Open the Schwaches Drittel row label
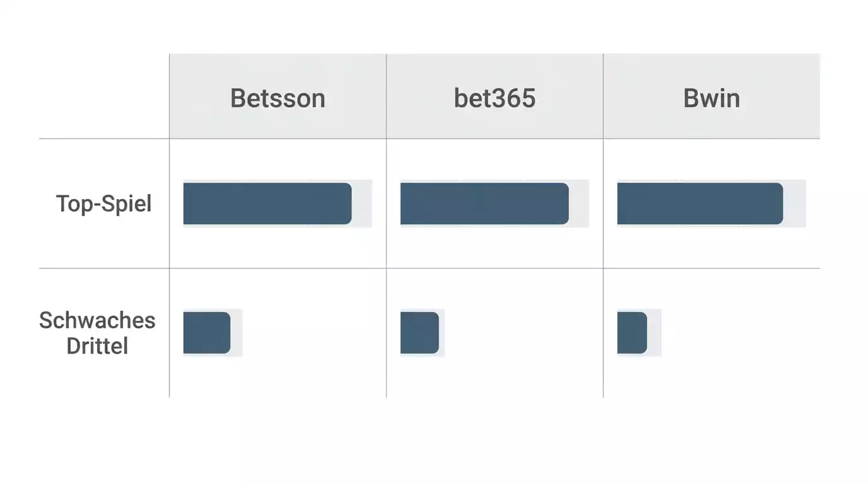Image resolution: width=868 pixels, height=484 pixels. [x=97, y=333]
